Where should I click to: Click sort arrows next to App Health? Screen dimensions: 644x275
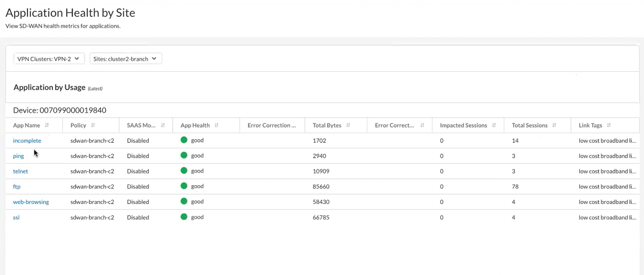coord(216,125)
